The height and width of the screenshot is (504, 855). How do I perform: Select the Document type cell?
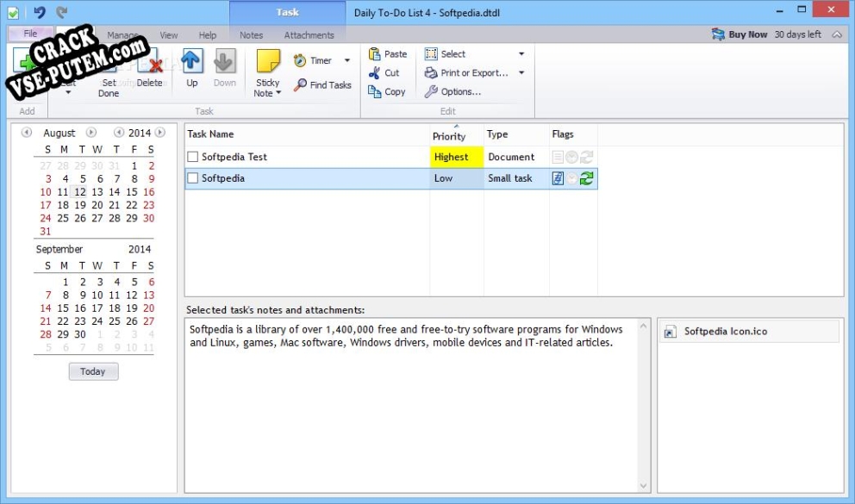[516, 157]
